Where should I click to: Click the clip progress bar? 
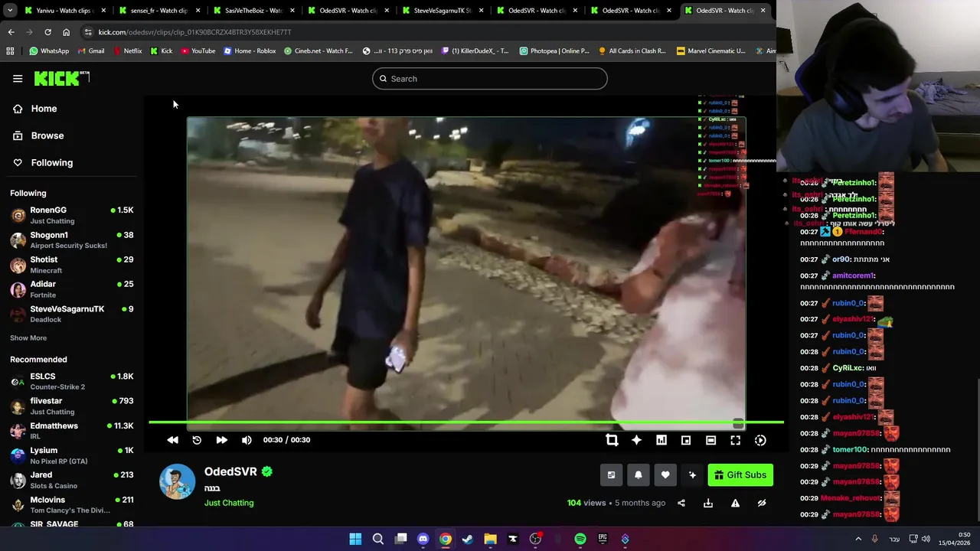[465, 422]
